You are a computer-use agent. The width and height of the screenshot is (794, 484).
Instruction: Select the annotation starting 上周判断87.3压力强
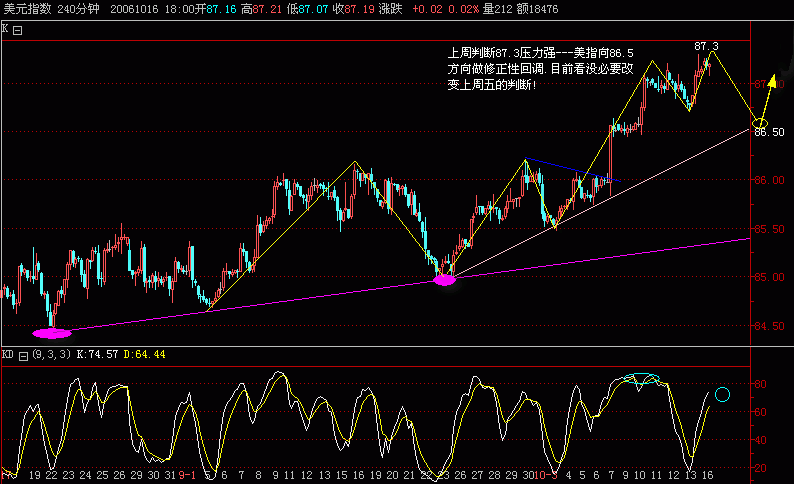tap(540, 69)
